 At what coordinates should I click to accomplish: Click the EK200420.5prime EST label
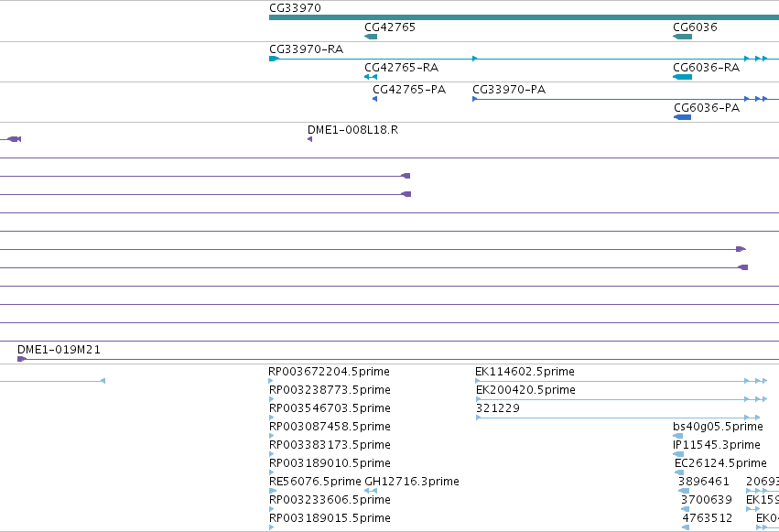point(525,390)
